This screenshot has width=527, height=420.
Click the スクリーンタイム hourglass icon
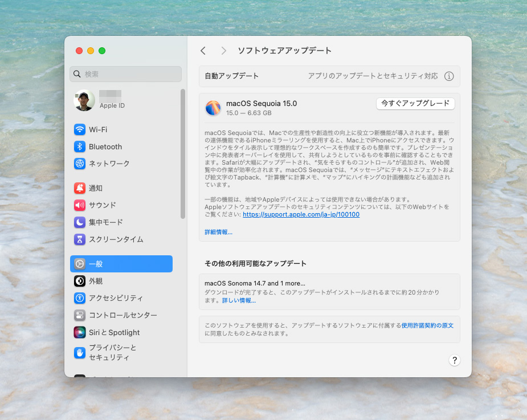[80, 239]
